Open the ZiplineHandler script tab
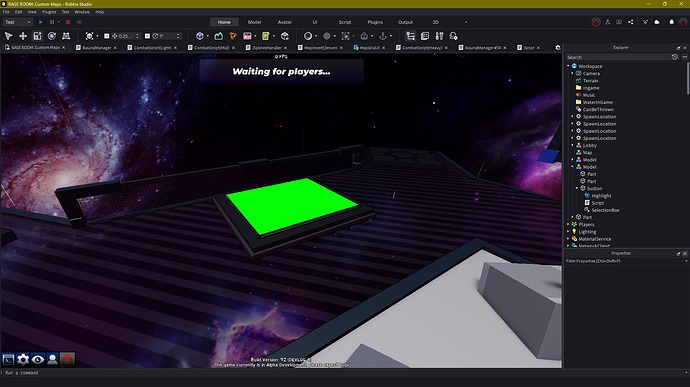This screenshot has width=690, height=387. (x=267, y=48)
